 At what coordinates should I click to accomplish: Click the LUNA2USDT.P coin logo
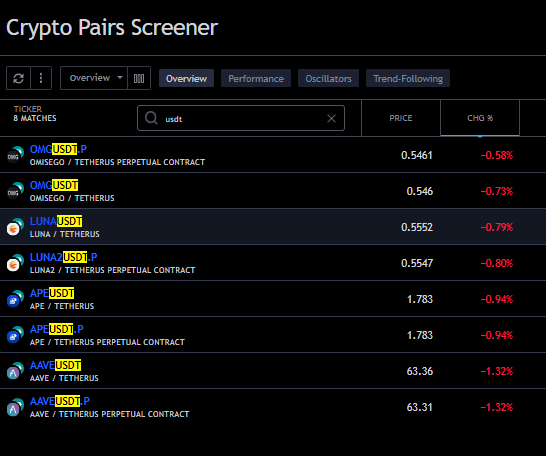tap(15, 263)
